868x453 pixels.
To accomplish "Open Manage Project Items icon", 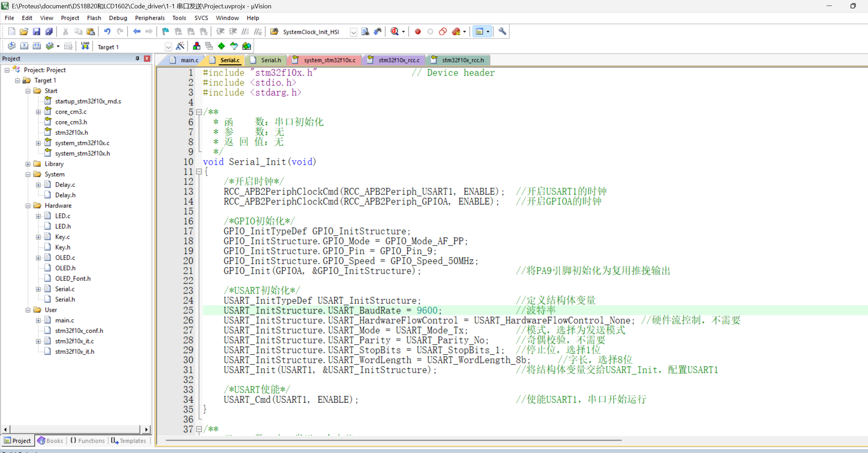I will [x=196, y=46].
